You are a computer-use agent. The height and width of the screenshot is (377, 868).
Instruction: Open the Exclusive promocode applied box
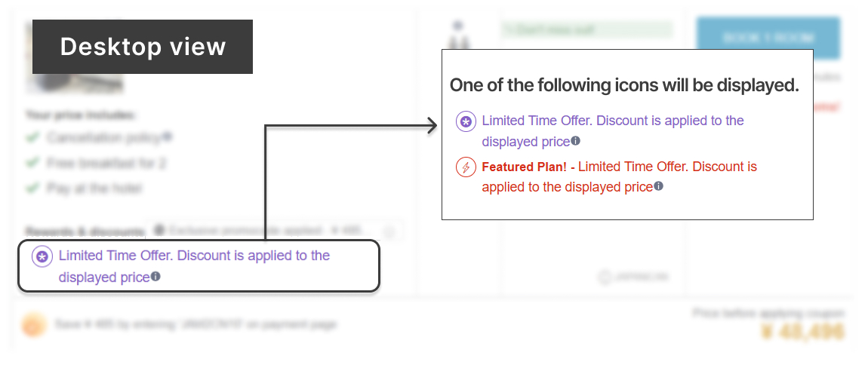click(274, 231)
